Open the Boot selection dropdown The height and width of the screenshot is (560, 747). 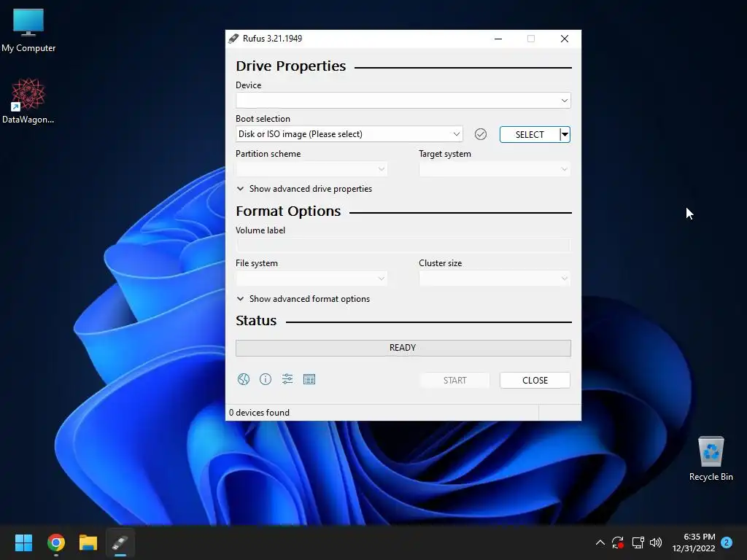[349, 134]
